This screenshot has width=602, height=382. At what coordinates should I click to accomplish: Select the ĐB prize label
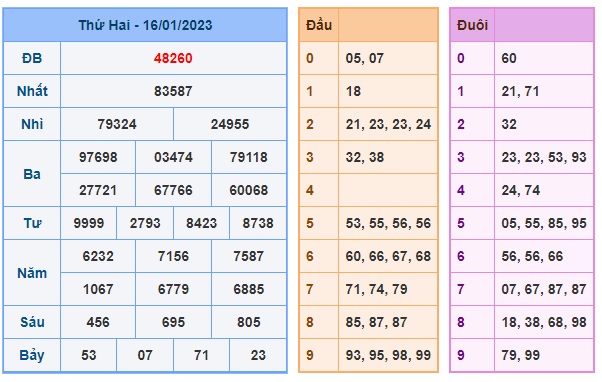click(32, 58)
